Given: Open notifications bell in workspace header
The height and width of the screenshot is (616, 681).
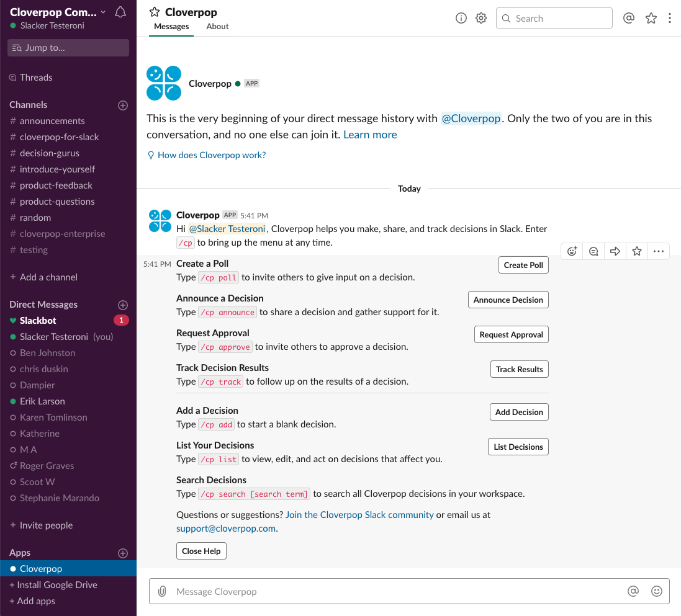Looking at the screenshot, I should [120, 12].
